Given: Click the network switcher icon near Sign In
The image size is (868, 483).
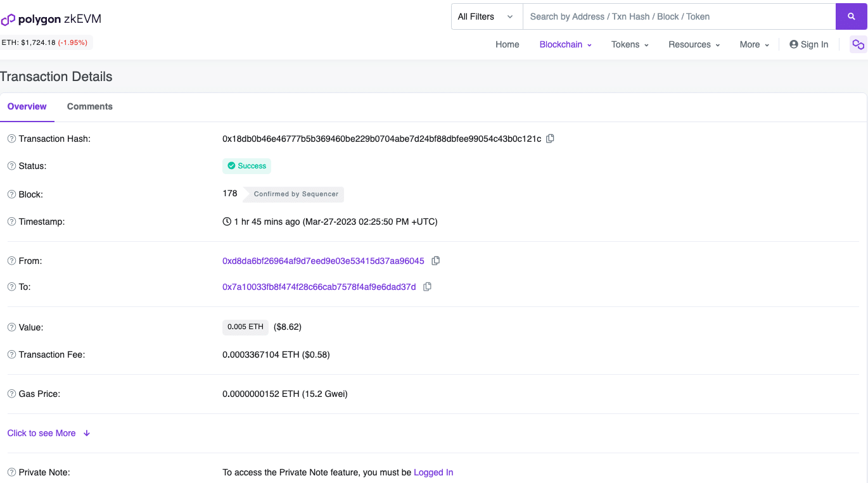Looking at the screenshot, I should pyautogui.click(x=858, y=44).
